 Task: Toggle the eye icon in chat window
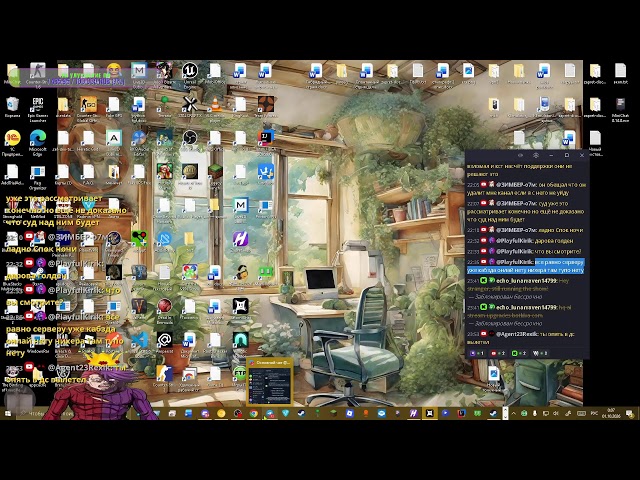click(520, 156)
